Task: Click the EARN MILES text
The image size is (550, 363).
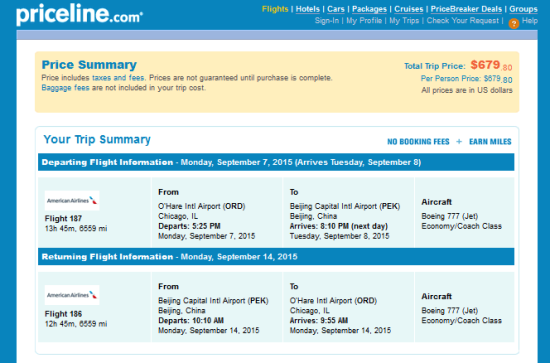Action: click(490, 142)
